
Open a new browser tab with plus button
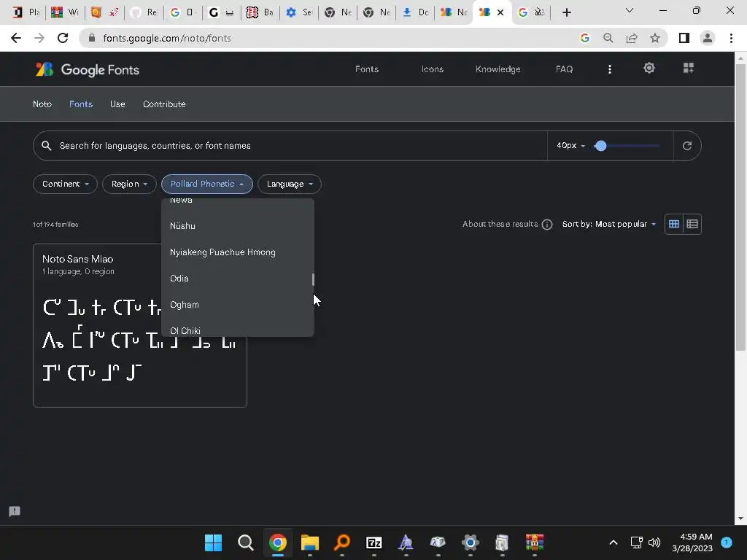click(x=566, y=12)
